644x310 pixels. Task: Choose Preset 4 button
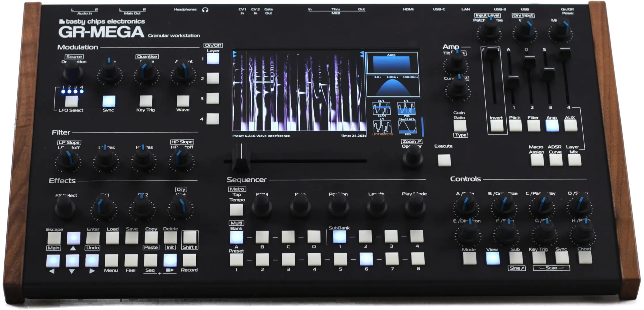(x=314, y=259)
